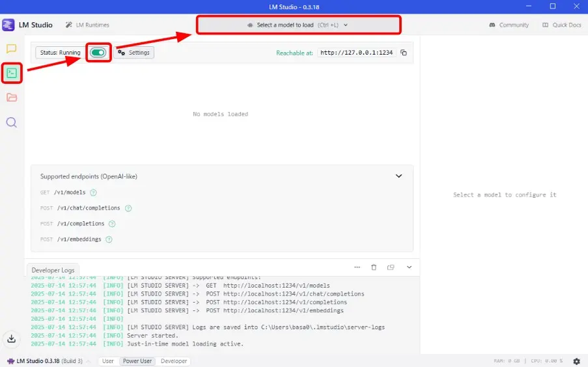Toggle the server Status Running switch

click(x=98, y=53)
